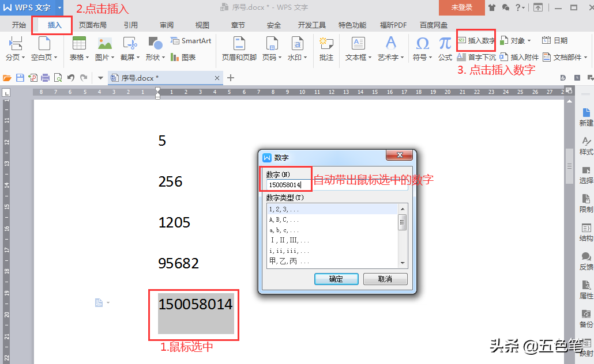The width and height of the screenshot is (594, 364).
Task: Insert a 图片 picture
Action: pyautogui.click(x=104, y=48)
